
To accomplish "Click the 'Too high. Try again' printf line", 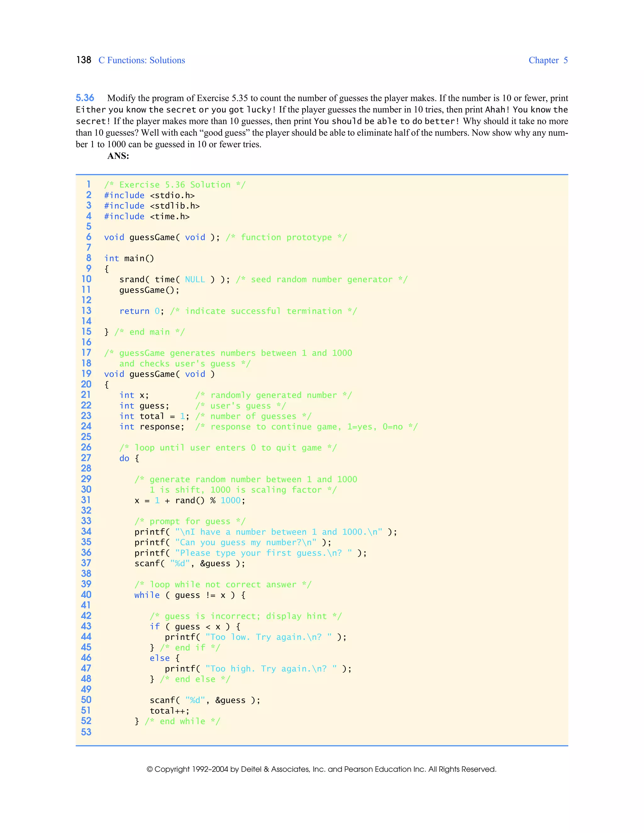I will (258, 668).
